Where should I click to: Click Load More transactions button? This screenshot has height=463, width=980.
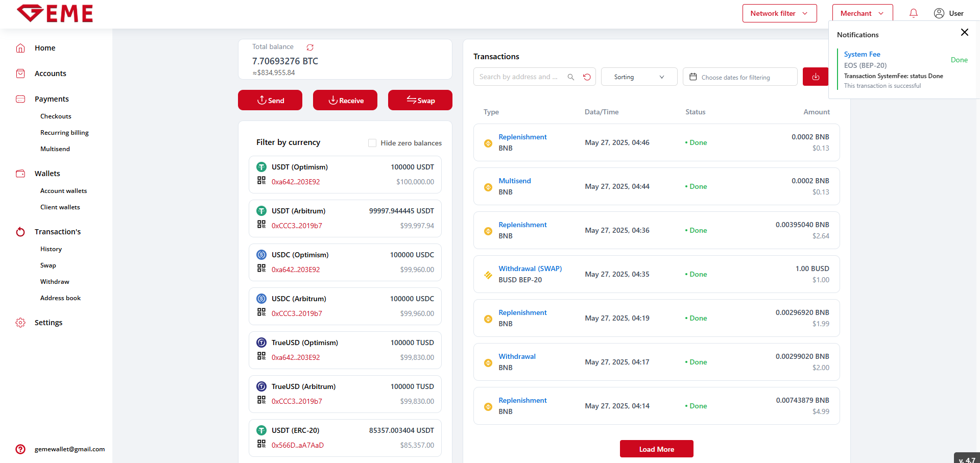656,449
